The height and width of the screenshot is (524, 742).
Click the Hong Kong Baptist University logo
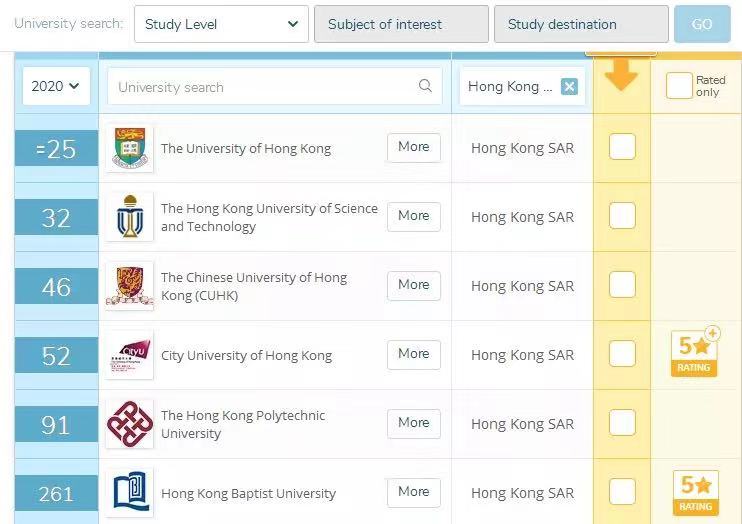[x=130, y=493]
